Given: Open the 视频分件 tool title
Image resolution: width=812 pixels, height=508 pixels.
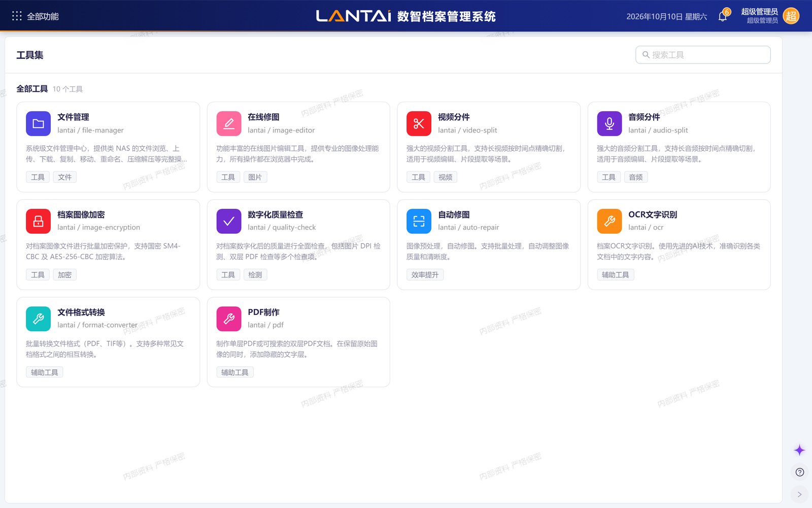Looking at the screenshot, I should click(454, 117).
